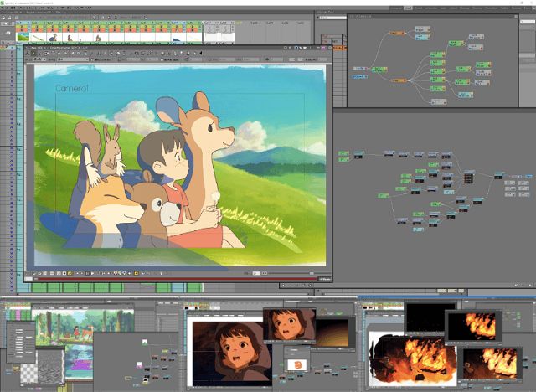Toggle Col1 camstand visibility in orange row
Viewport: 536px width, 392px height.
click(x=22, y=30)
